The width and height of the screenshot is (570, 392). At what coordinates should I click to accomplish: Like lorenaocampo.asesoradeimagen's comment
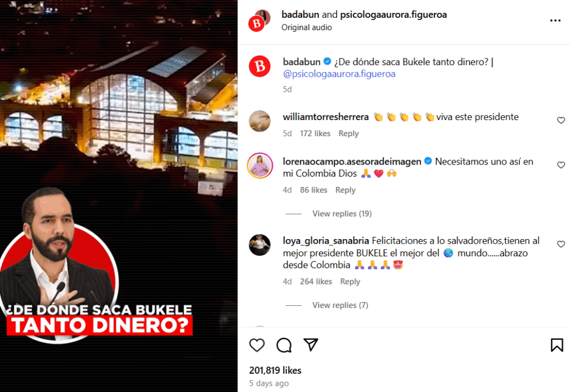tap(561, 165)
